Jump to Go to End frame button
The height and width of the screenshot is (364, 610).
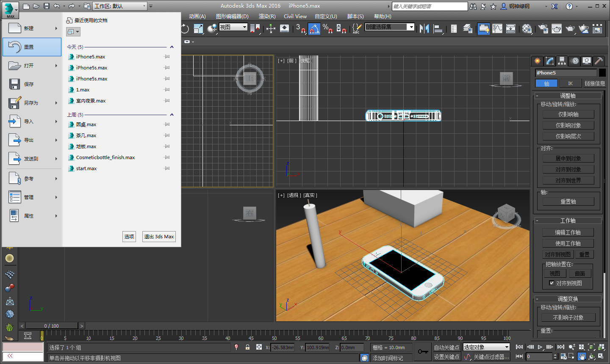click(x=560, y=347)
